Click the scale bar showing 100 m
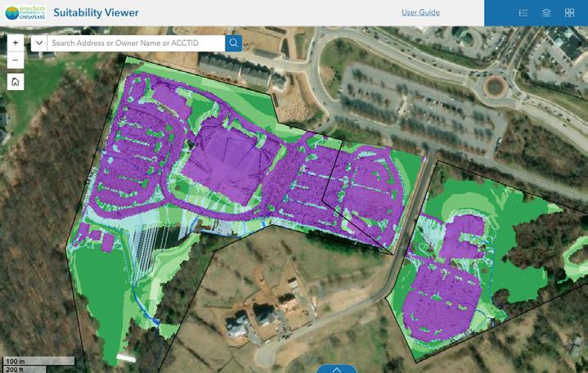The height and width of the screenshot is (373, 588). pyautogui.click(x=39, y=361)
